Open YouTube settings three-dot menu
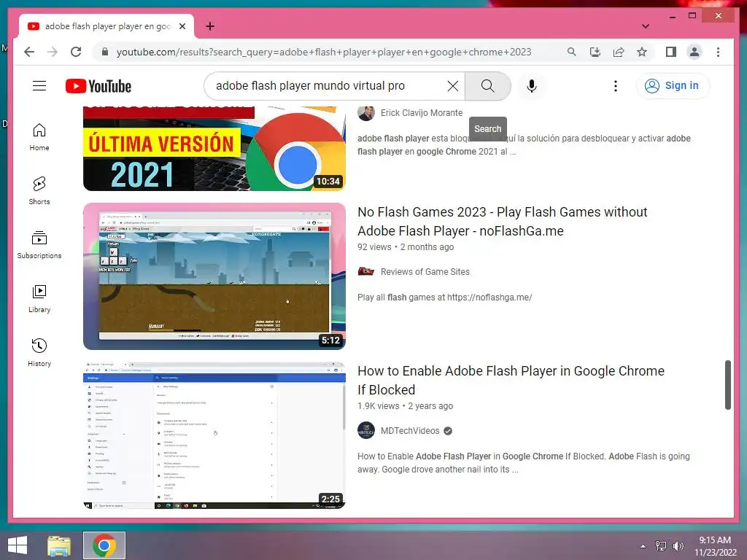Viewport: 747px width, 560px height. tap(616, 86)
